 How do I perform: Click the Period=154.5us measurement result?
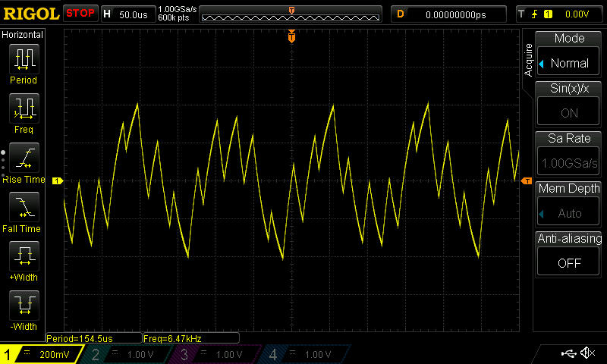pos(93,338)
